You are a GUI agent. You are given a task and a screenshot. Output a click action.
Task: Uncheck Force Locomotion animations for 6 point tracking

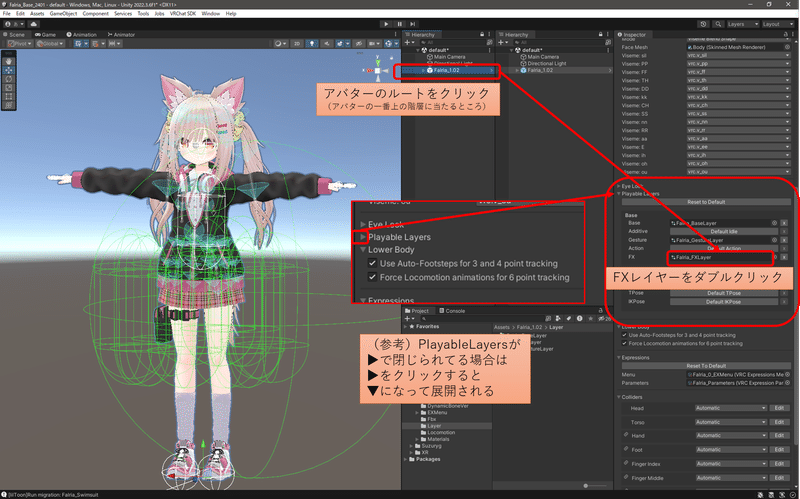(x=624, y=343)
